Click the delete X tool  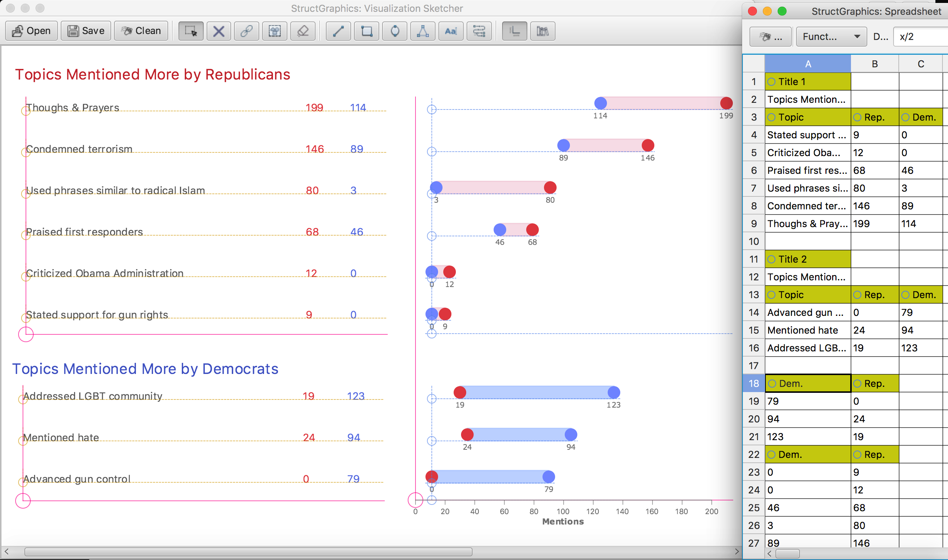219,31
